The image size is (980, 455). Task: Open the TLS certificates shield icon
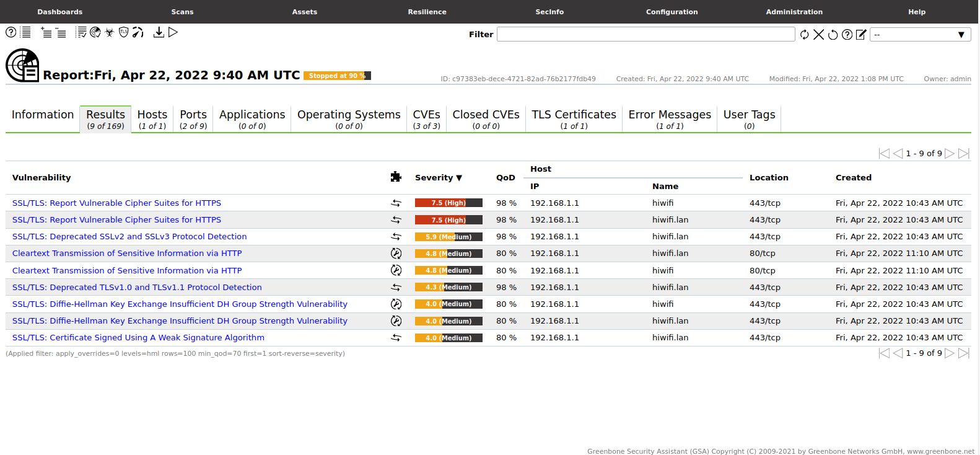(124, 32)
